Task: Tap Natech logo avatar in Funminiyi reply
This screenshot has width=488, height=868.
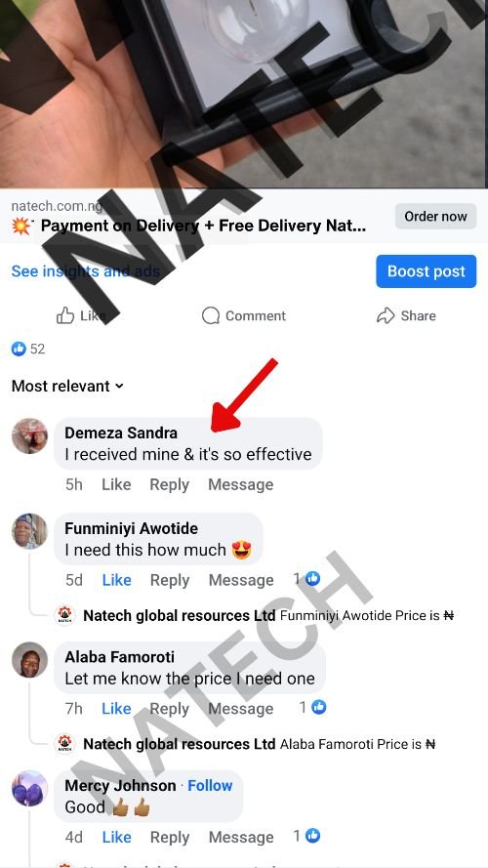Action: (x=65, y=615)
